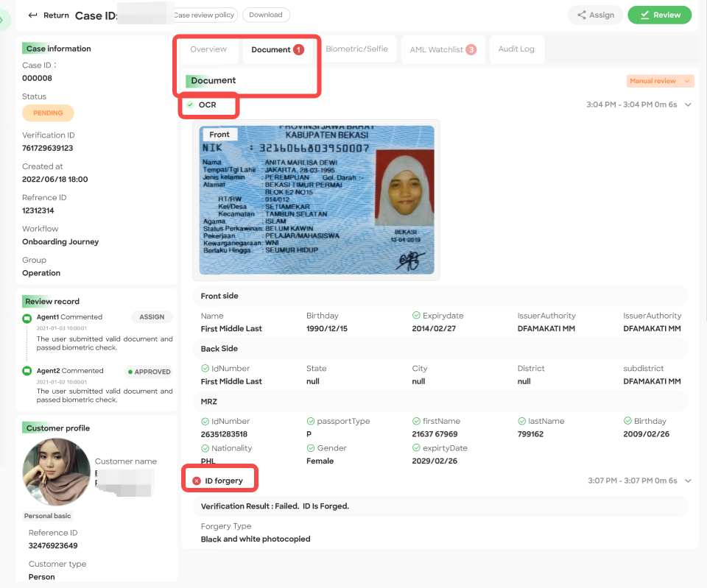707x588 pixels.
Task: Click the Personal basic tag
Action: point(47,516)
